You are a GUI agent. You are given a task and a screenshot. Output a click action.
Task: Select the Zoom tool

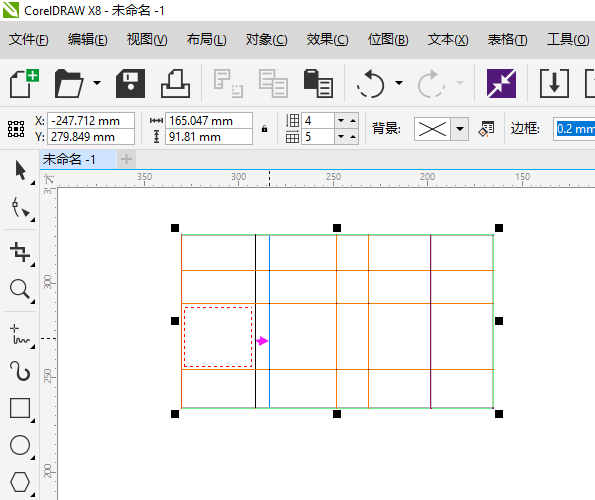(x=20, y=289)
